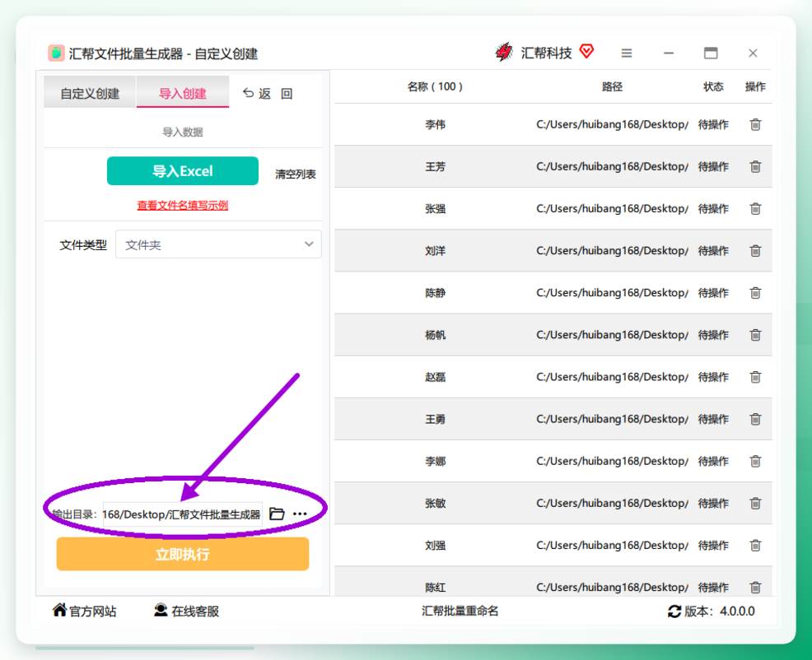Click the trash icon for 刘洋
This screenshot has height=660, width=812.
755,250
